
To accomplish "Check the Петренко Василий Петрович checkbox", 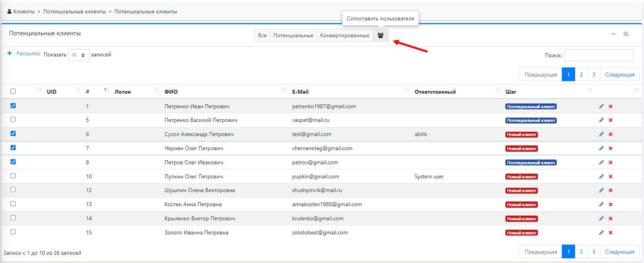I will [13, 120].
